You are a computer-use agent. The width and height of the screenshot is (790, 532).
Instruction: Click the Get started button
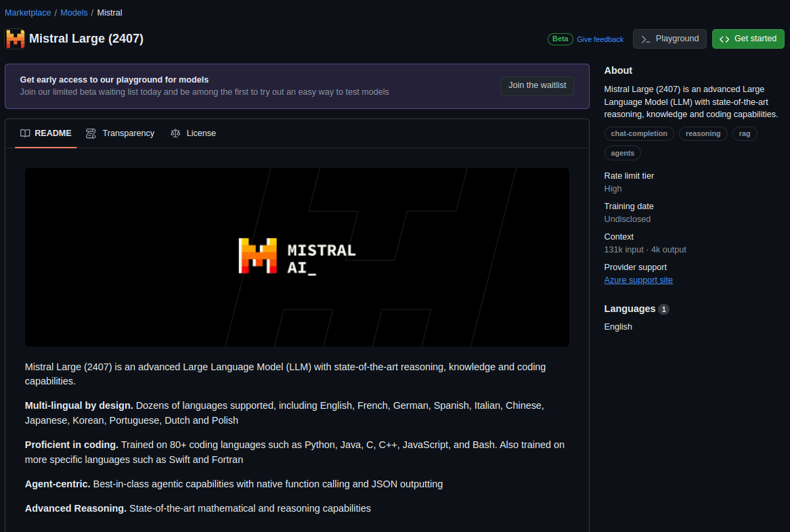(748, 39)
